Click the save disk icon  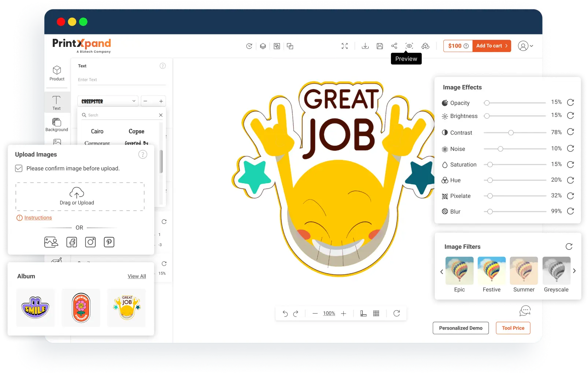tap(380, 46)
